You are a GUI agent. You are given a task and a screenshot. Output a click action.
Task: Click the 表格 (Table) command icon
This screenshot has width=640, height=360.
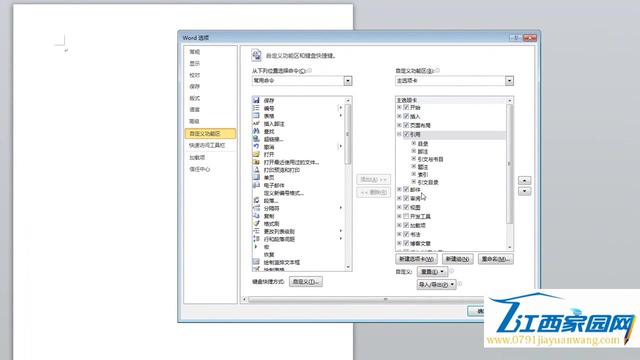pyautogui.click(x=256, y=116)
